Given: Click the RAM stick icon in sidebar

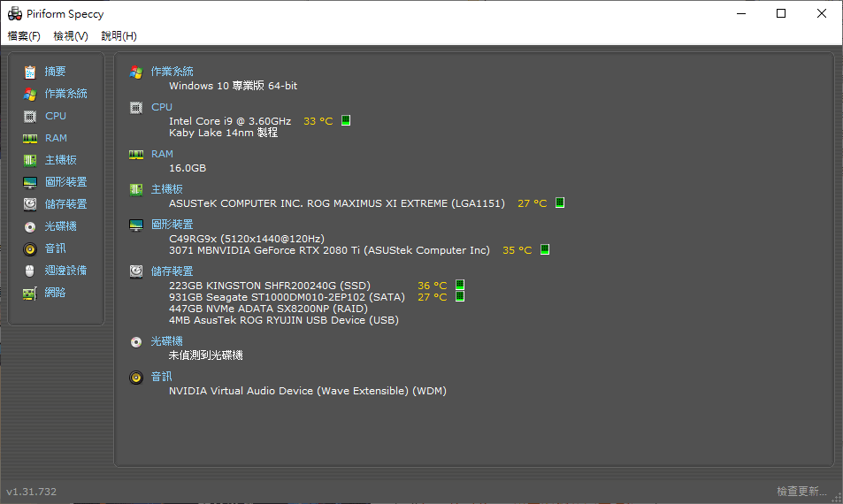Looking at the screenshot, I should point(30,139).
